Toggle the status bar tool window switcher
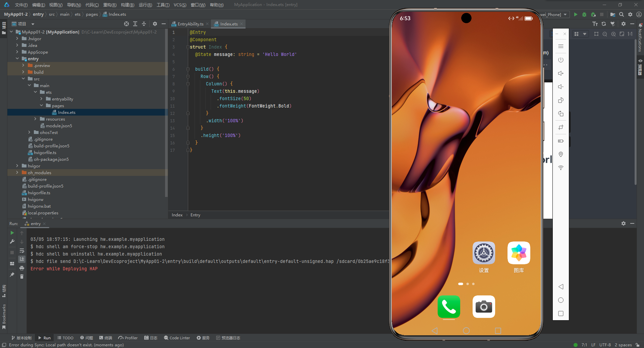The height and width of the screenshot is (348, 644). point(4,345)
